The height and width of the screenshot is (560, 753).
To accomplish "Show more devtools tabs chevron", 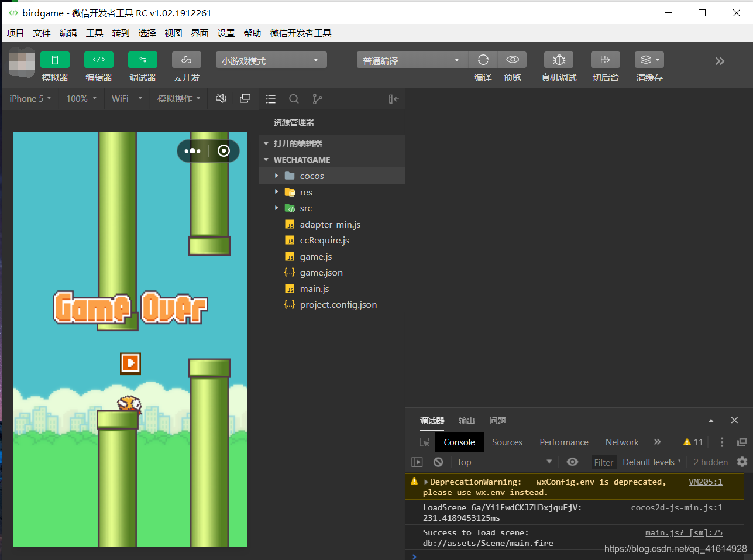I will pos(657,442).
